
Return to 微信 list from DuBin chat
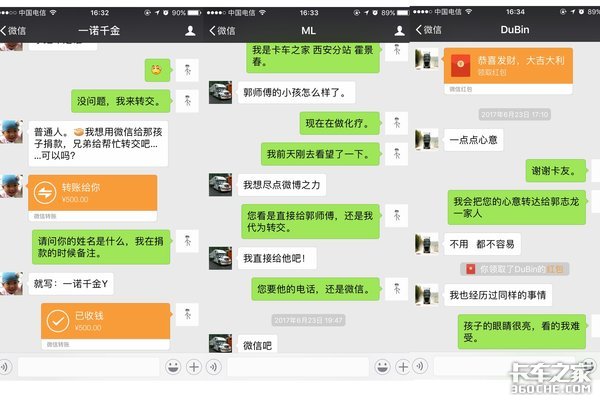(432, 30)
